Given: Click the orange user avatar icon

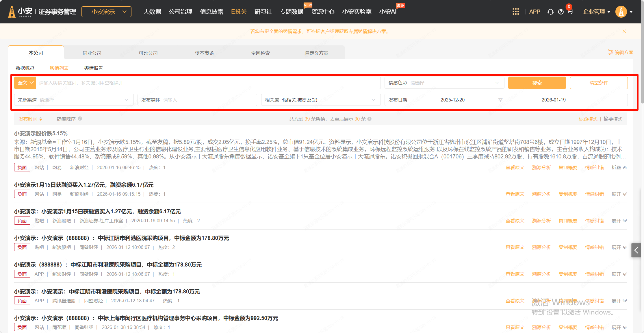Looking at the screenshot, I should tap(621, 12).
